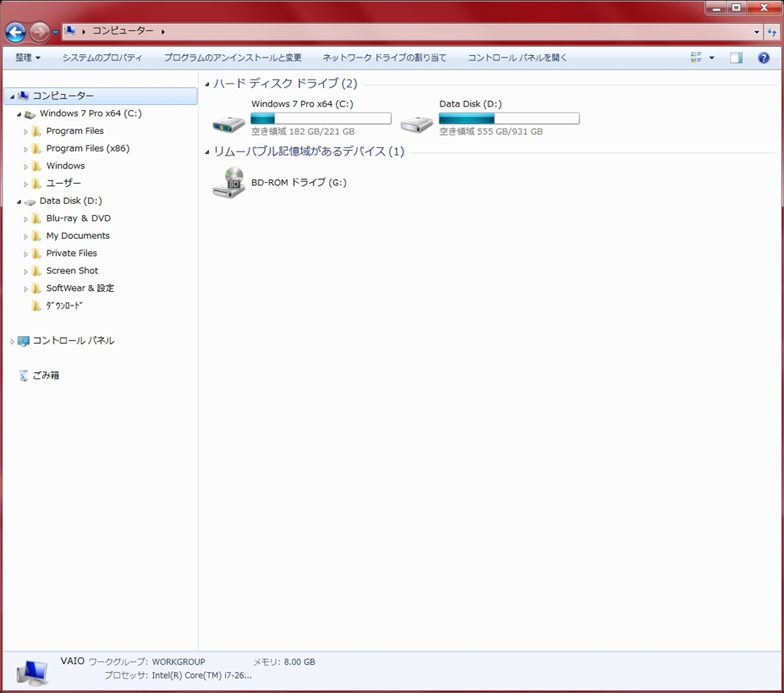Image resolution: width=784 pixels, height=693 pixels.
Task: Open recent pages dropdown beside Forward arrow
Action: 55,32
